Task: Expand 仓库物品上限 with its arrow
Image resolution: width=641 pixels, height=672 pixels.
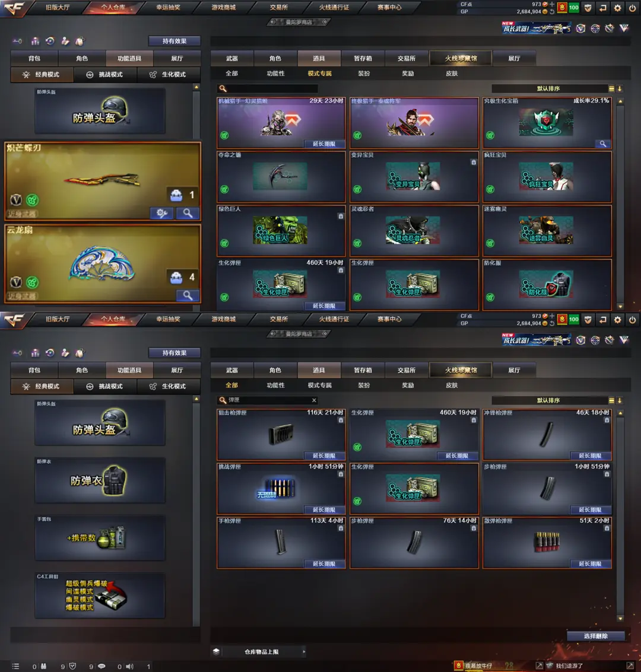Action: pos(303,652)
